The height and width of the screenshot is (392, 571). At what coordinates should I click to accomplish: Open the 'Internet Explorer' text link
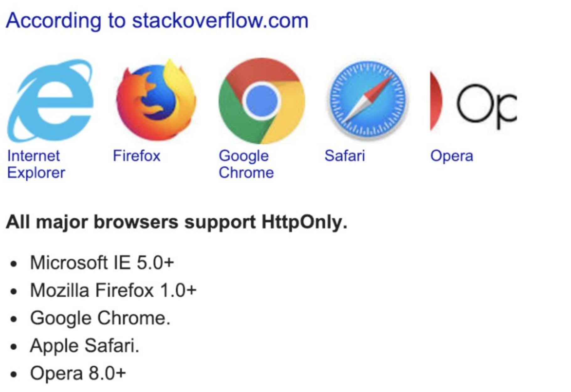(36, 164)
